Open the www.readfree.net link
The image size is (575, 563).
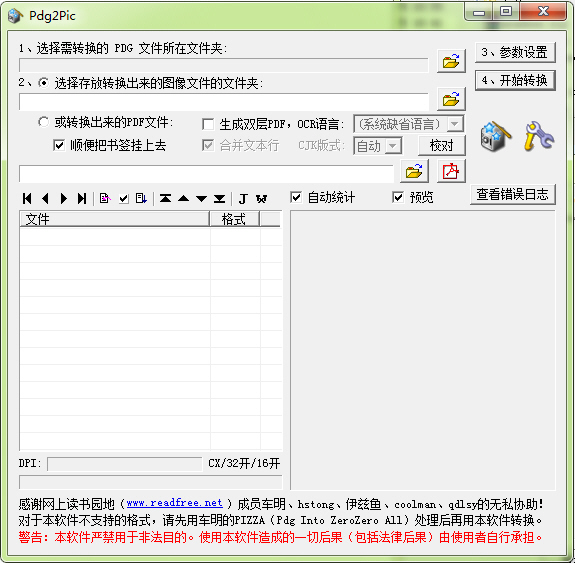[175, 503]
